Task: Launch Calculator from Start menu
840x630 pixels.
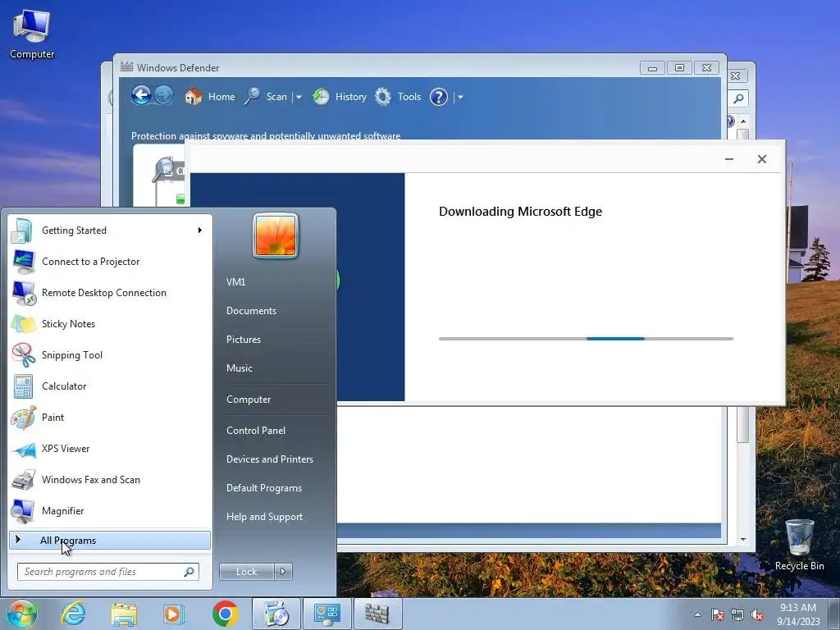Action: pyautogui.click(x=110, y=386)
